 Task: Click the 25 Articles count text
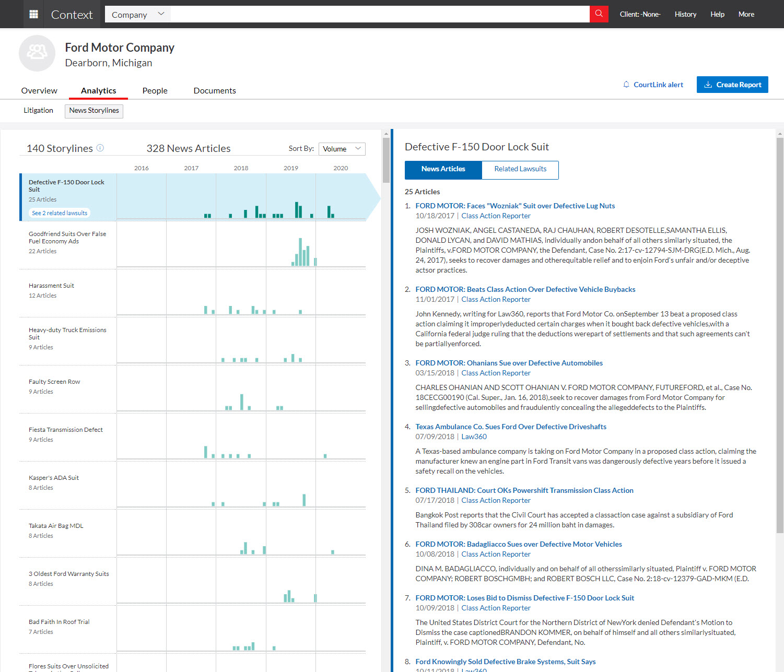pyautogui.click(x=422, y=192)
